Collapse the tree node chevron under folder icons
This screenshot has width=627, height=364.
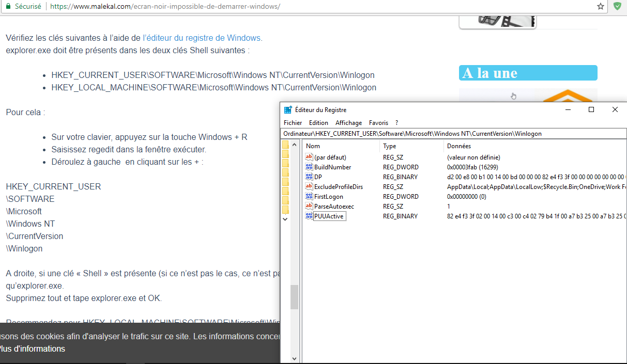[x=285, y=219]
